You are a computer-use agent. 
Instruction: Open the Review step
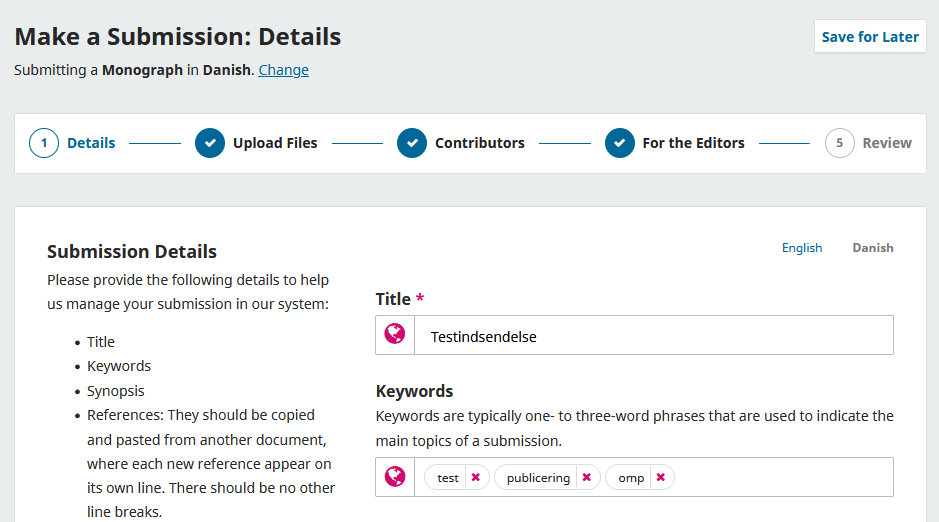[886, 143]
